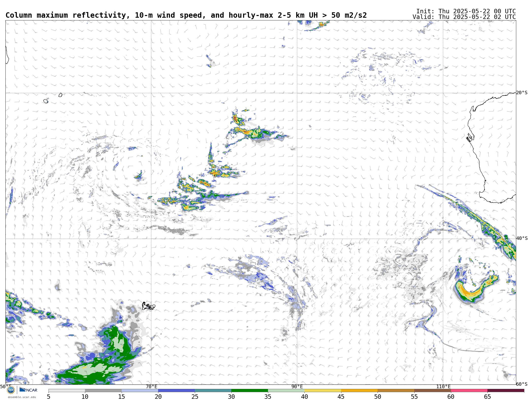Click the map title about column maximum reflectivity

(186, 15)
